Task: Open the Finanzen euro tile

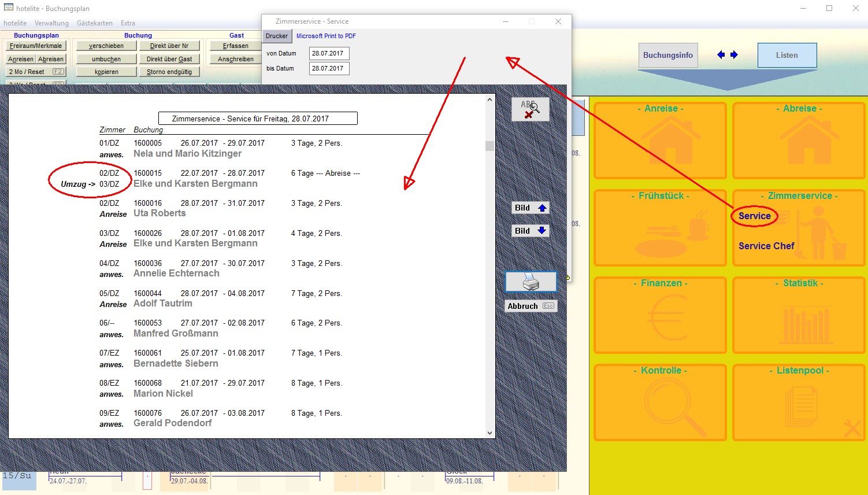Action: pos(660,315)
